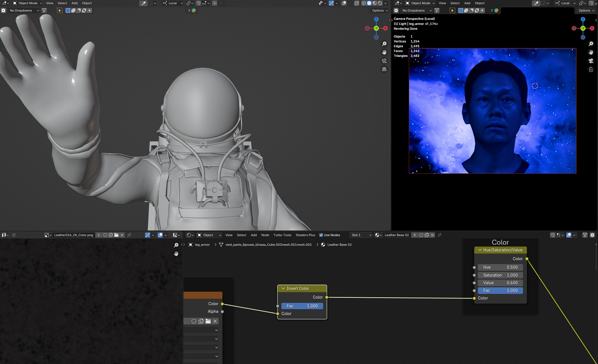Click hand pan icon in right camera viewport
598x364 pixels.
[591, 52]
